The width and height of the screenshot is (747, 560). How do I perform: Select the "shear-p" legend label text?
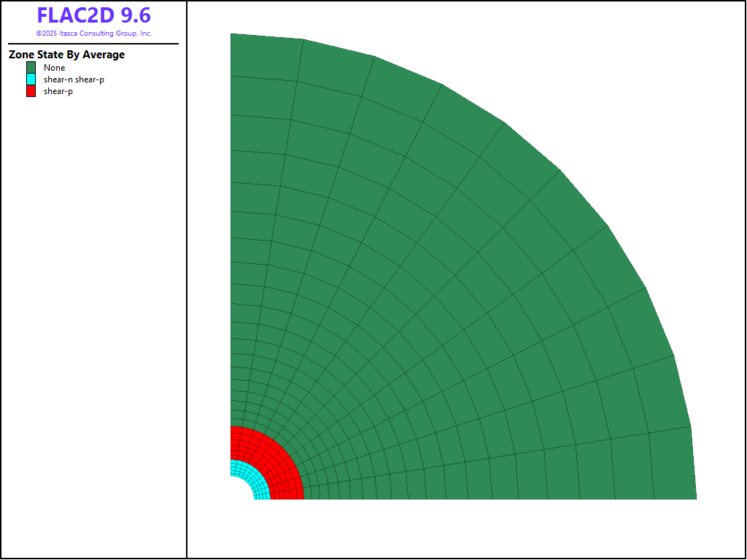pyautogui.click(x=58, y=91)
